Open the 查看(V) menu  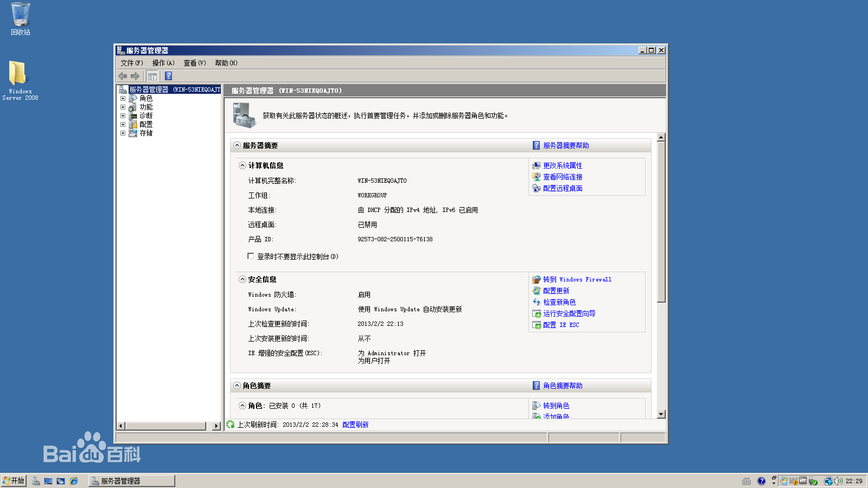point(195,63)
